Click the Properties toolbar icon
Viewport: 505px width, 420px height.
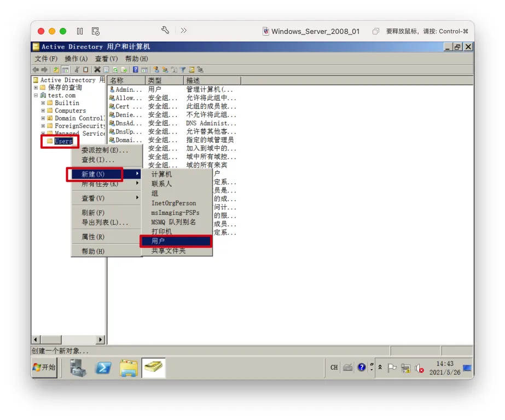(x=106, y=69)
